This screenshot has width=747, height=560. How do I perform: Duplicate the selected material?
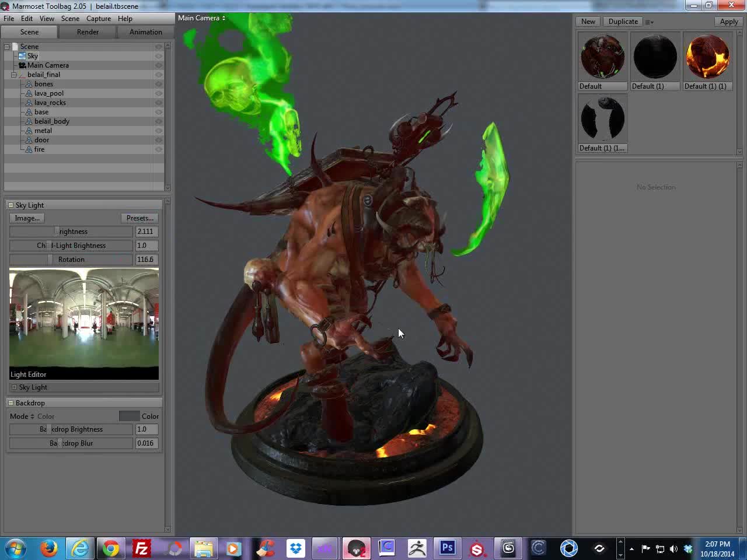(623, 22)
